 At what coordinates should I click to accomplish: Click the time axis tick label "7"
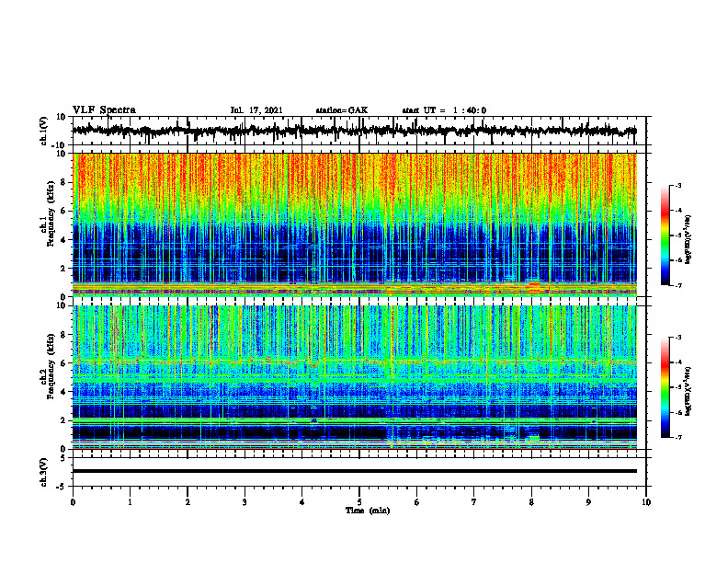(x=474, y=502)
